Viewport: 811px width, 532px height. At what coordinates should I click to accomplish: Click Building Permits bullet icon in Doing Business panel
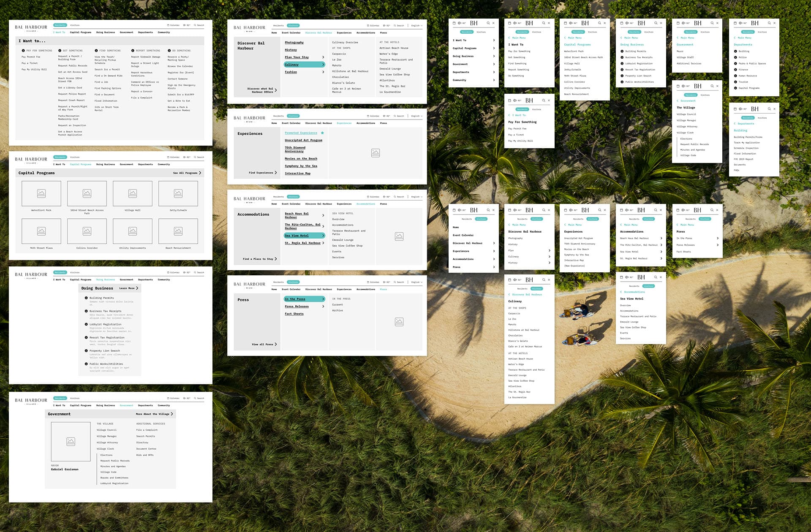point(86,298)
